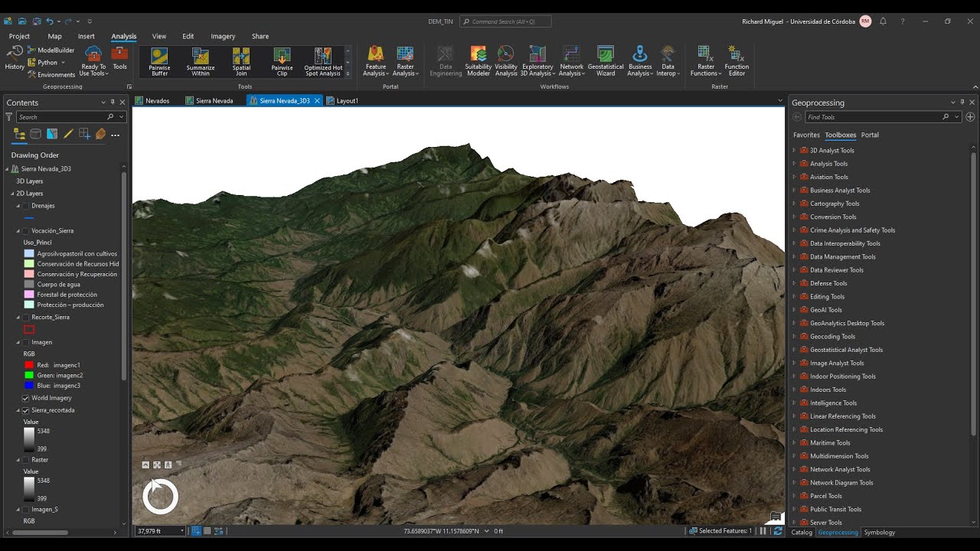
Task: Open the Tools toolbox button
Action: (119, 58)
